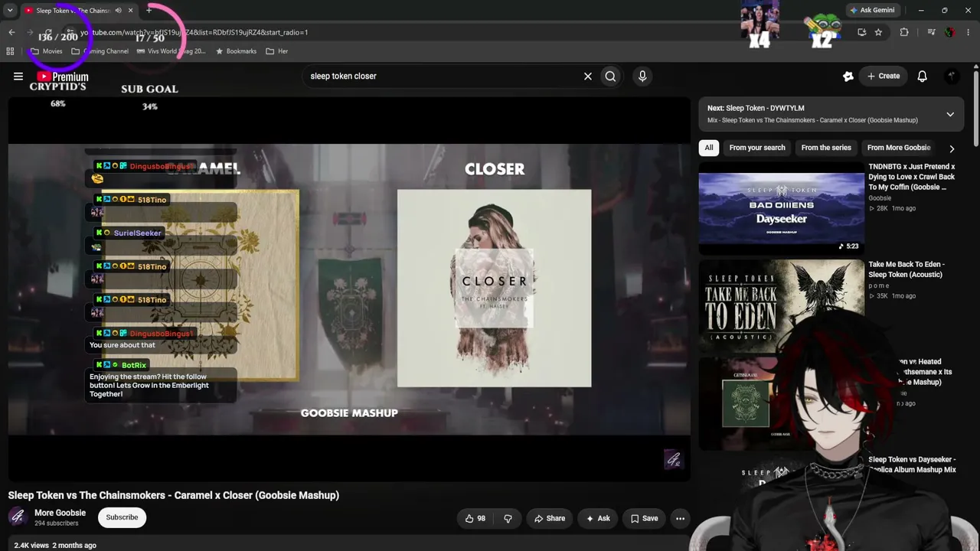Click the magnifier search button

(x=610, y=76)
